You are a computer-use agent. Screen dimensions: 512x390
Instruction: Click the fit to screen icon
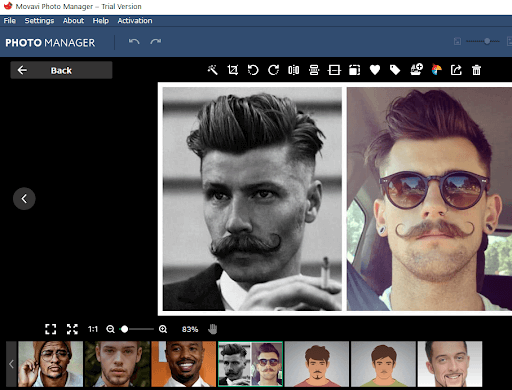click(51, 329)
